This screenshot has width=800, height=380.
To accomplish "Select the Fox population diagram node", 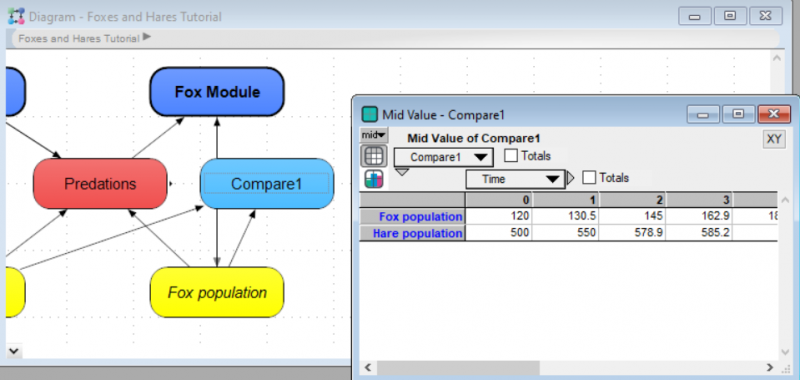I will (x=217, y=292).
